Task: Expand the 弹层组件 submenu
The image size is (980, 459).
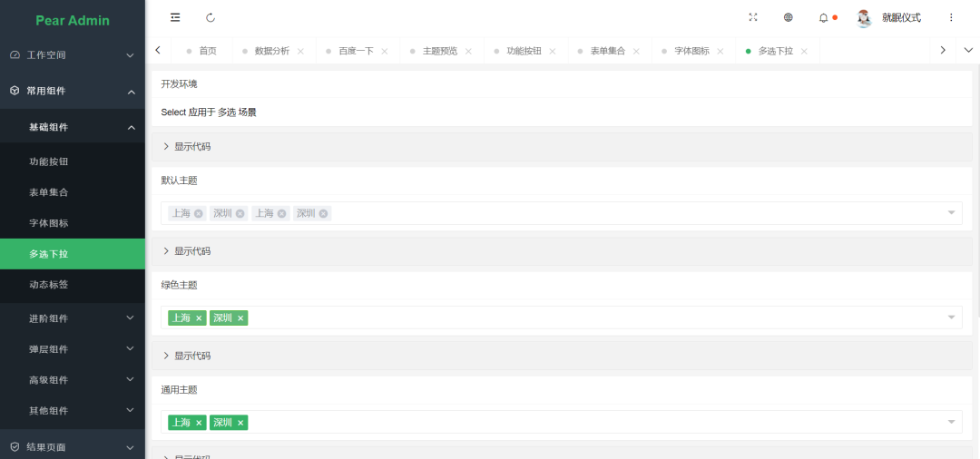Action: tap(73, 349)
